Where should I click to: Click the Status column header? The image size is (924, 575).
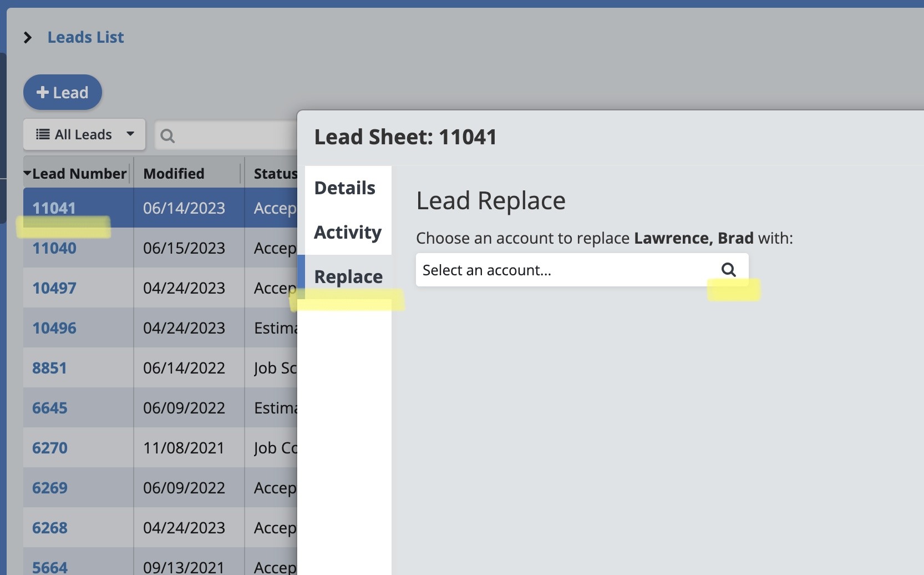point(275,174)
